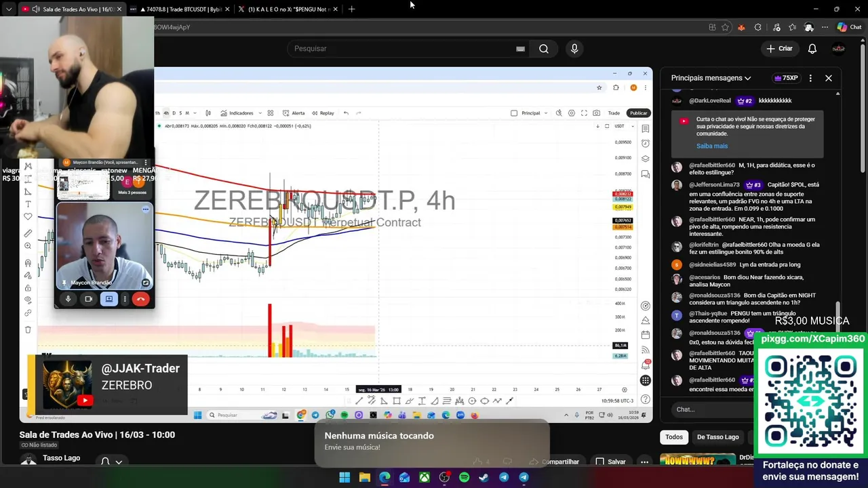Screen dimensions: 868x488
Task: Click the Publicar button
Action: click(638, 113)
